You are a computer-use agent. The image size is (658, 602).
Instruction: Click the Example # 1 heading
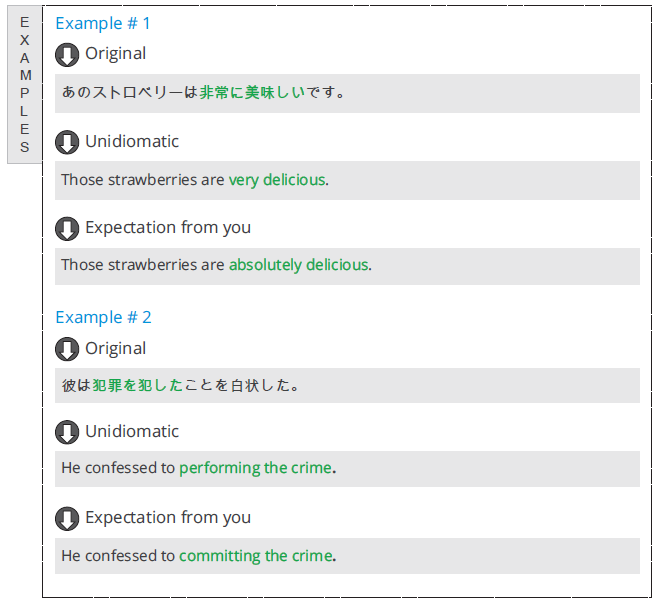click(x=103, y=23)
